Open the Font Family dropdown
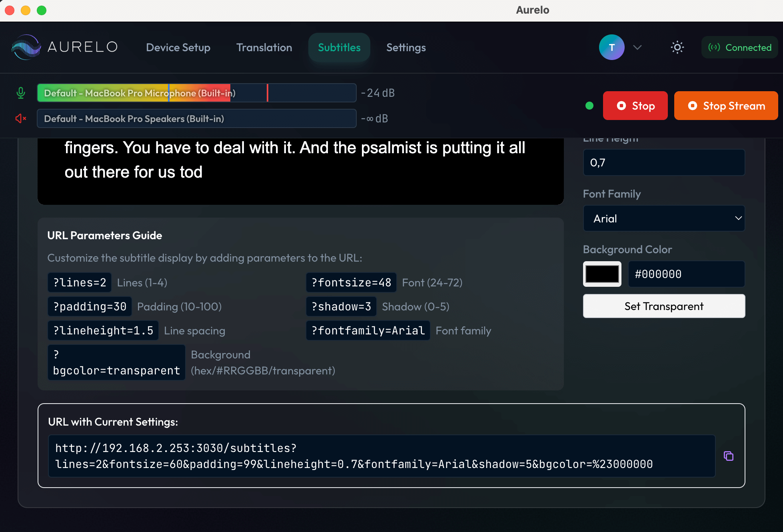 (x=663, y=218)
